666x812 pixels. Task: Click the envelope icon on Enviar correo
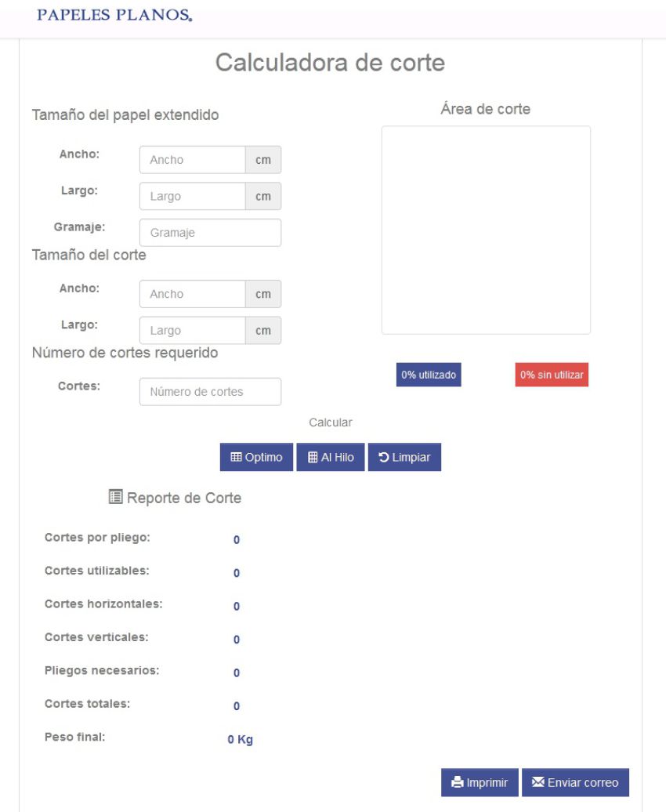(538, 782)
